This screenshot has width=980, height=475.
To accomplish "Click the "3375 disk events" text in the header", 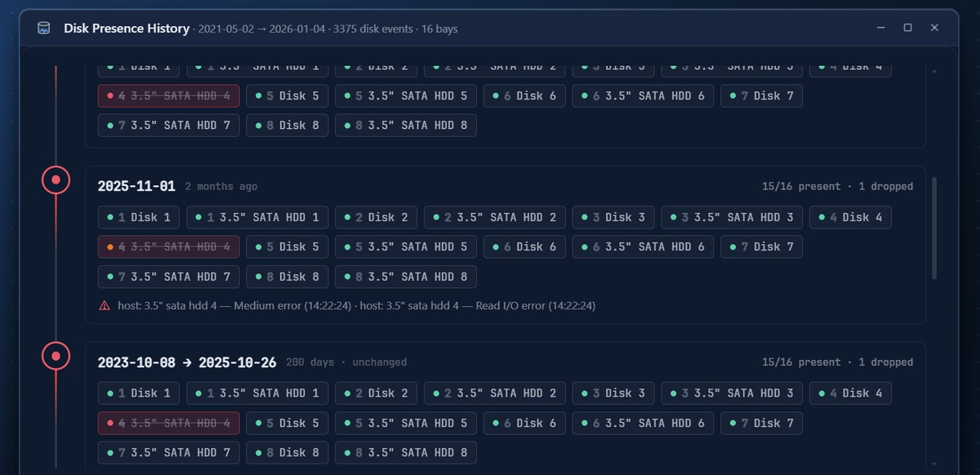I will tap(373, 29).
